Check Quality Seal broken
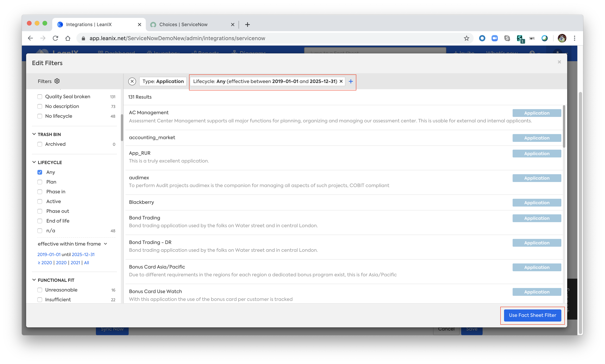Screen dimensions: 605x364 (40, 97)
